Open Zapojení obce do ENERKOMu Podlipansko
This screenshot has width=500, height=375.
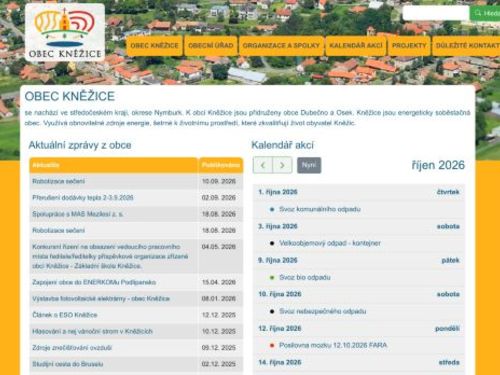click(x=94, y=282)
